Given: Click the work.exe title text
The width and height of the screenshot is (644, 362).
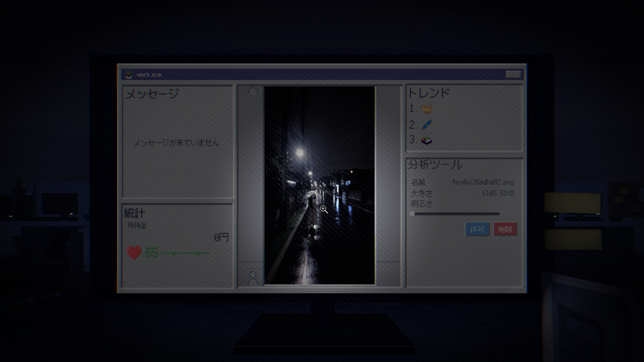Looking at the screenshot, I should [149, 75].
